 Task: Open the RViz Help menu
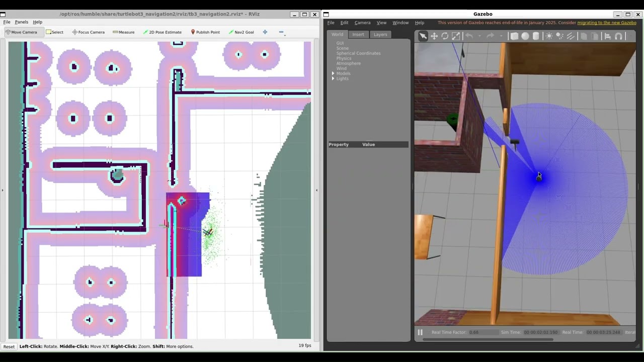pyautogui.click(x=38, y=22)
